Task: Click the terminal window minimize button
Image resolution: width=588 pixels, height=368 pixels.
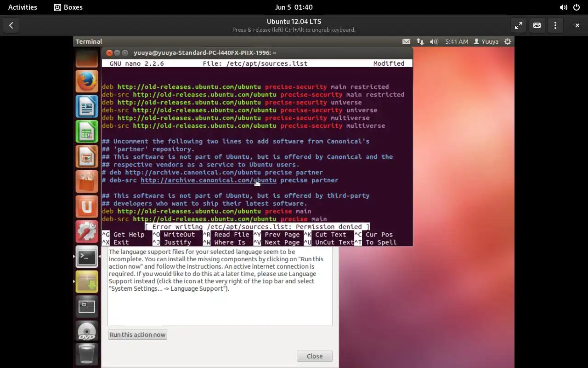Action: (x=117, y=53)
